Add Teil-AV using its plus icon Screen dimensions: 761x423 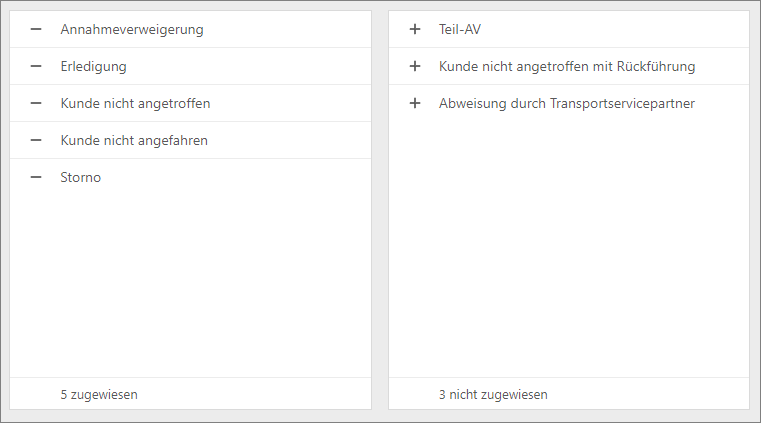click(x=415, y=29)
